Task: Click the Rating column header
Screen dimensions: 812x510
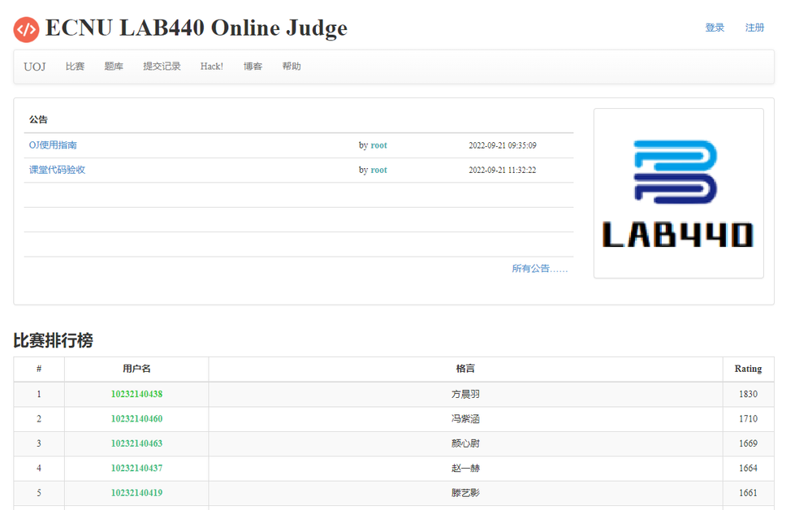Action: pyautogui.click(x=749, y=369)
